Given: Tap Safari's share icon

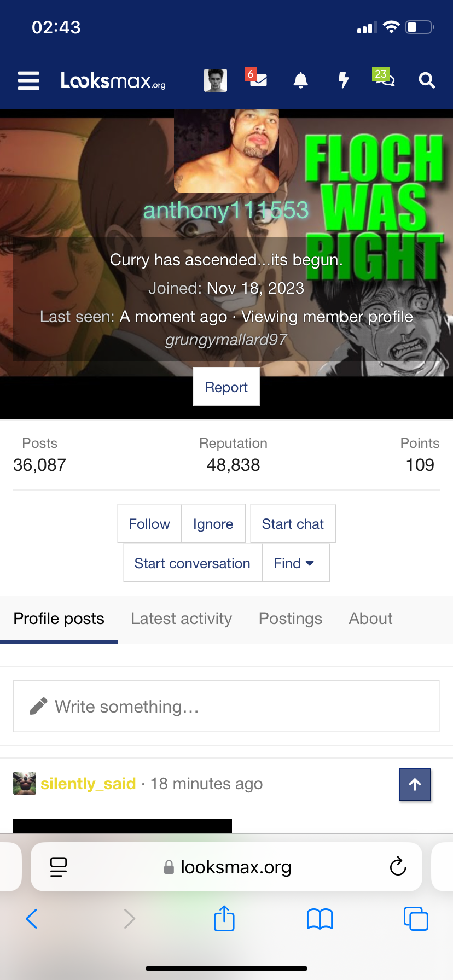Looking at the screenshot, I should (224, 918).
